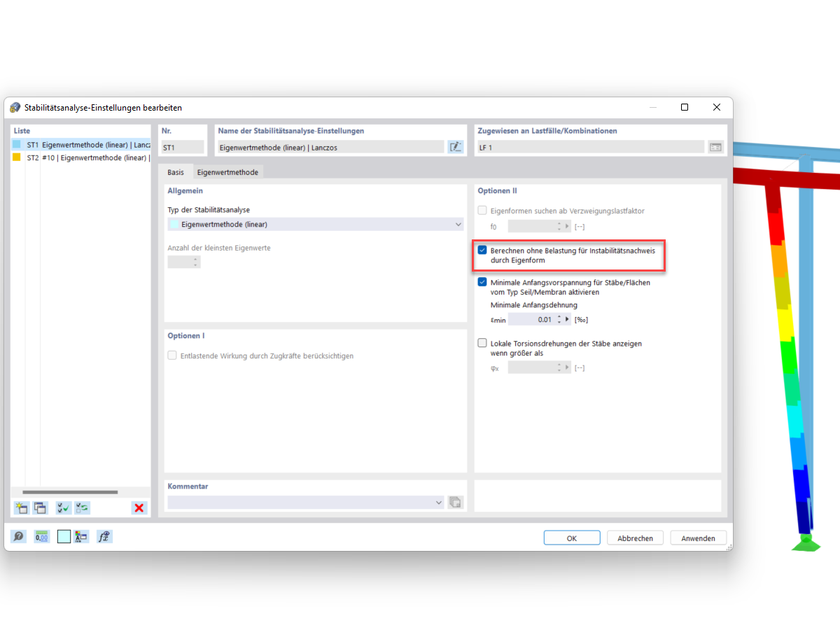Screen dimensions: 840x630
Task: Uncheck 'Minimale Anfangsvorspannung für Stäbe/Flächen' option
Action: [482, 281]
